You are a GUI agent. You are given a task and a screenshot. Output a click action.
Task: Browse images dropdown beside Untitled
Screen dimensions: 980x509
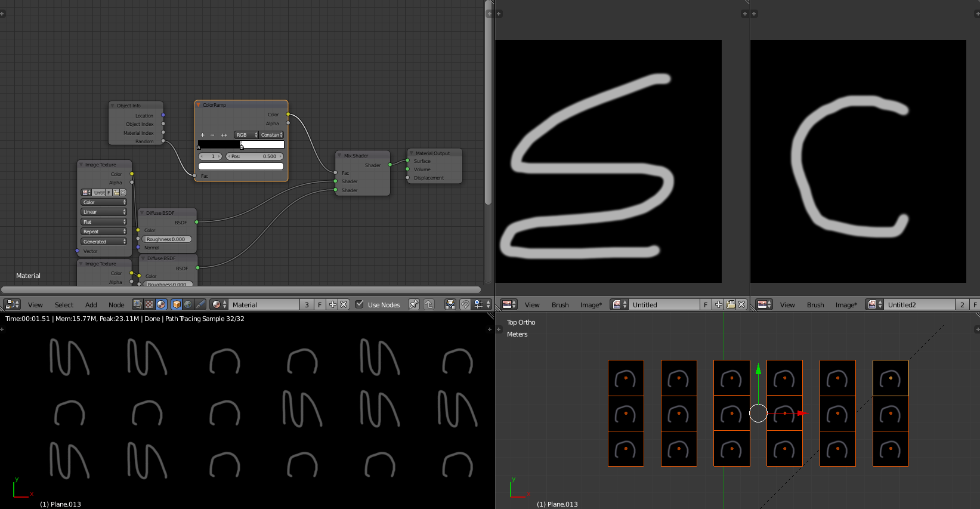(x=620, y=304)
